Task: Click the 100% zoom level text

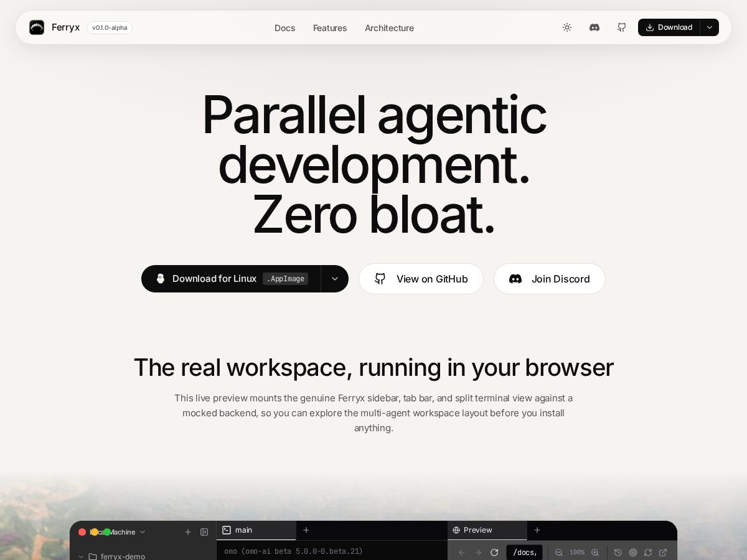Action: pyautogui.click(x=577, y=553)
